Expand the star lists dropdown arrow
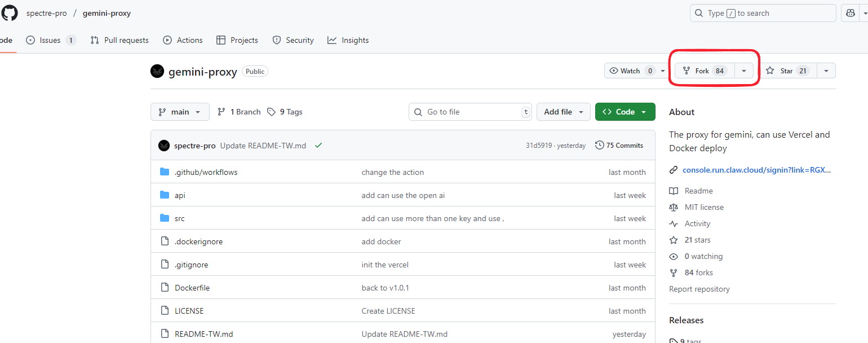This screenshot has height=343, width=868. pos(826,71)
